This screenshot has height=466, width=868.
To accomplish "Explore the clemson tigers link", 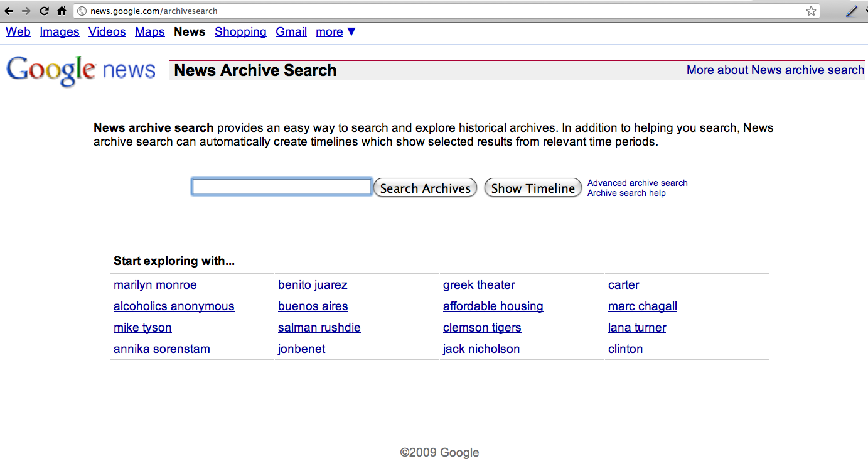I will tap(482, 327).
